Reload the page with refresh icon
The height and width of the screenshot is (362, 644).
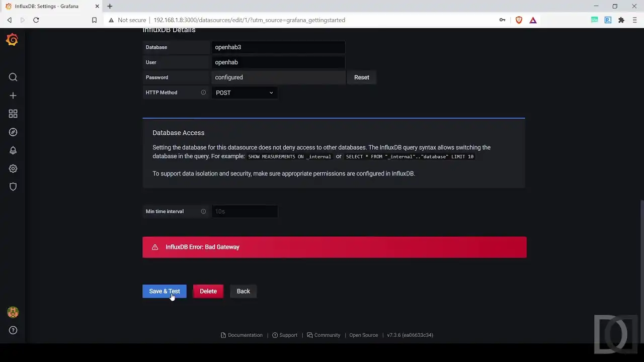pyautogui.click(x=36, y=20)
